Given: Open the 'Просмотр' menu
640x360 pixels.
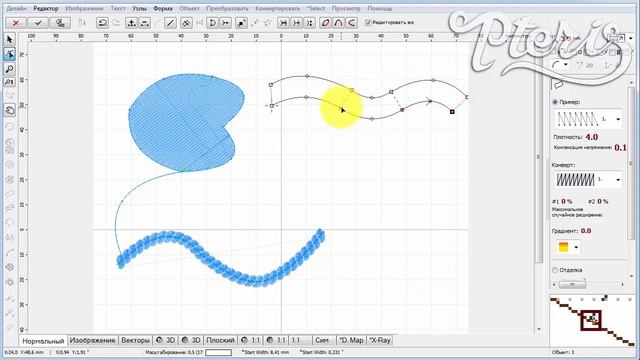Looking at the screenshot, I should coord(346,8).
